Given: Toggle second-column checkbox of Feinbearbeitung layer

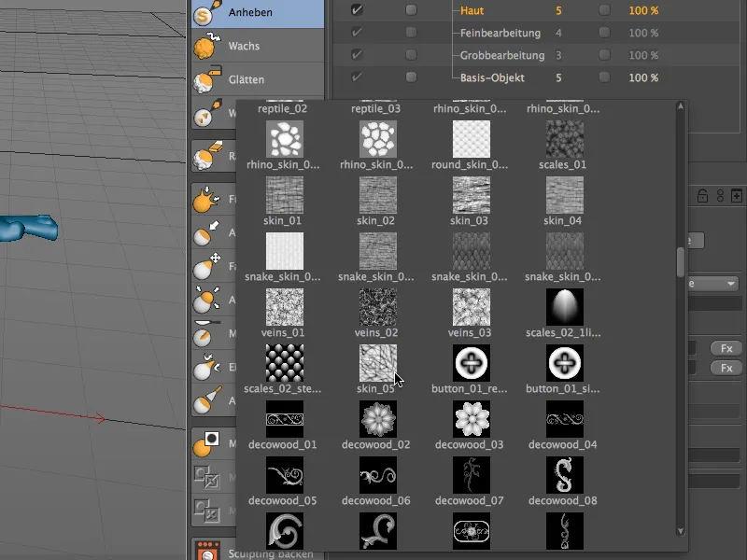Looking at the screenshot, I should click(411, 33).
